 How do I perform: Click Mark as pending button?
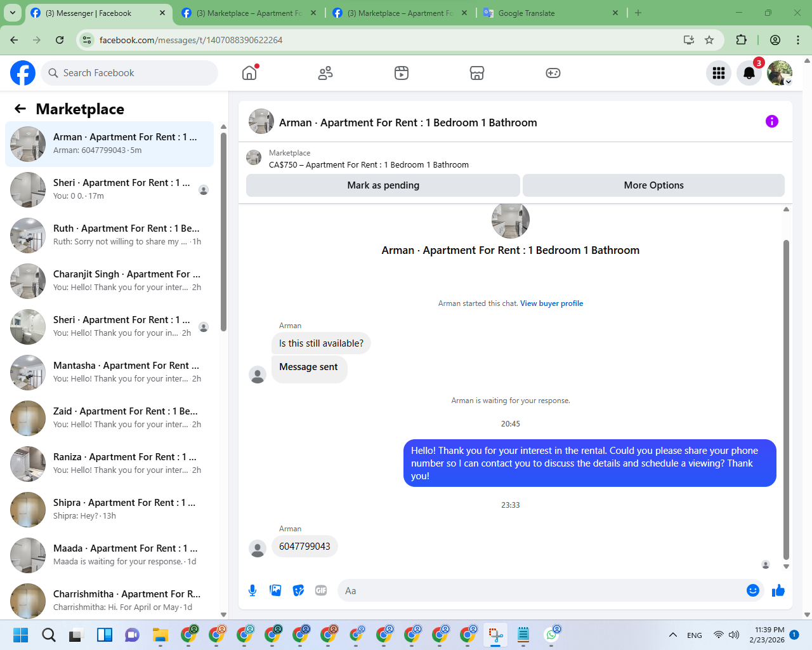coord(383,185)
